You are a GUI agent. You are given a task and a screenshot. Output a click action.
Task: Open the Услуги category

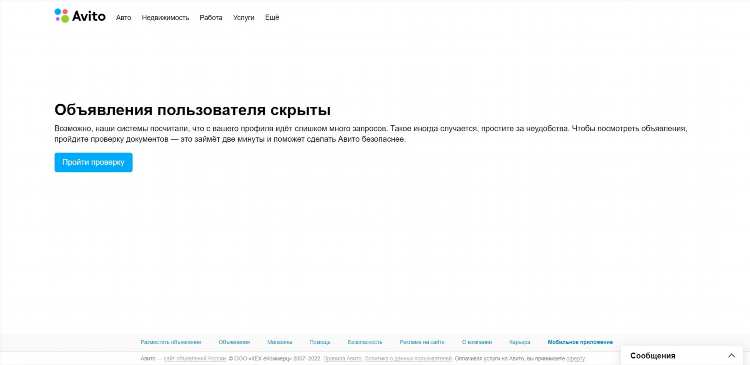point(243,18)
